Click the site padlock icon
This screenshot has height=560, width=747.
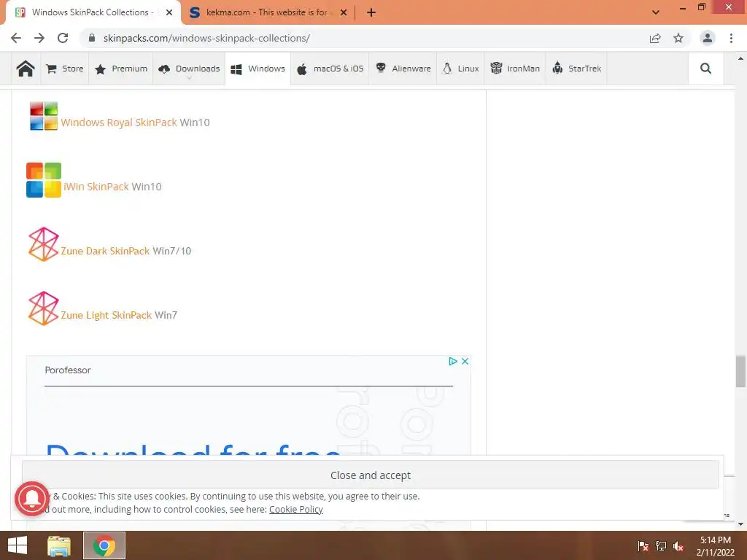(x=92, y=38)
